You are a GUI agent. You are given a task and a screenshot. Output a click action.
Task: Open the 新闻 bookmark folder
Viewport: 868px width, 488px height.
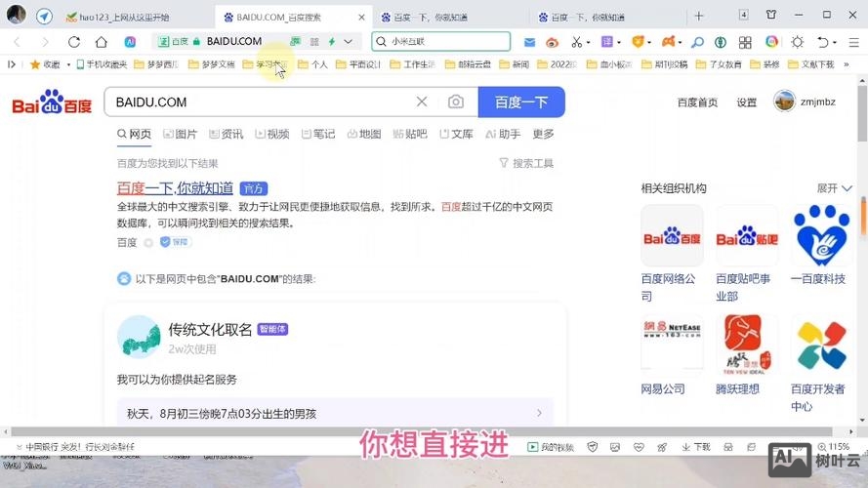pyautogui.click(x=515, y=64)
